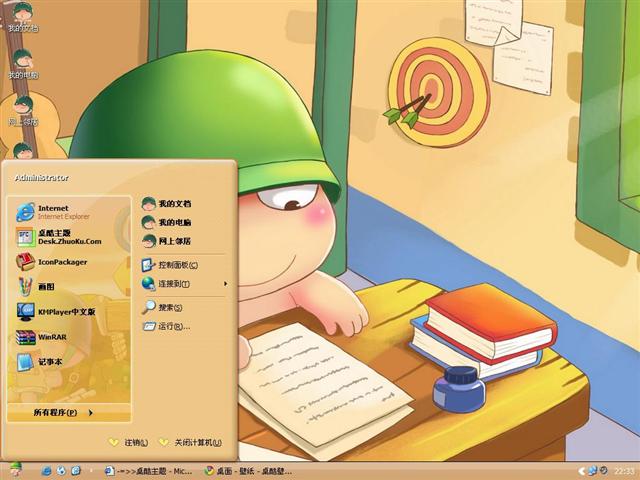
Task: Click the Start button with green helmet
Action: (16, 471)
